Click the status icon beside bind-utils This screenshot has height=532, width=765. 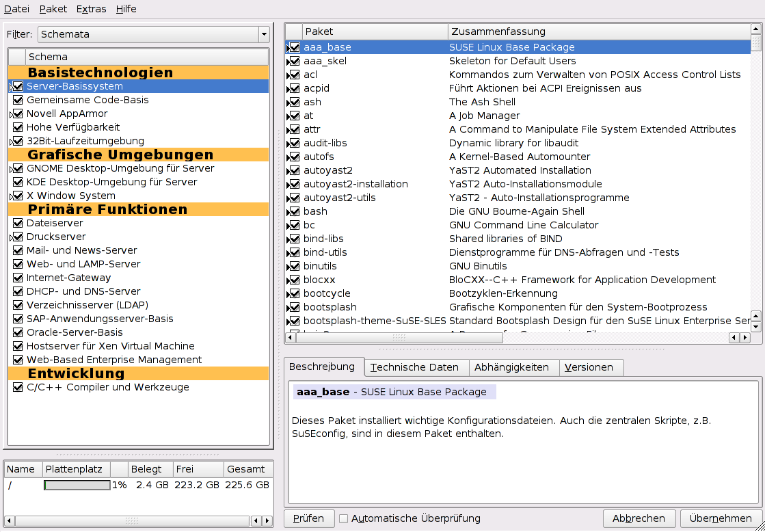pyautogui.click(x=294, y=252)
